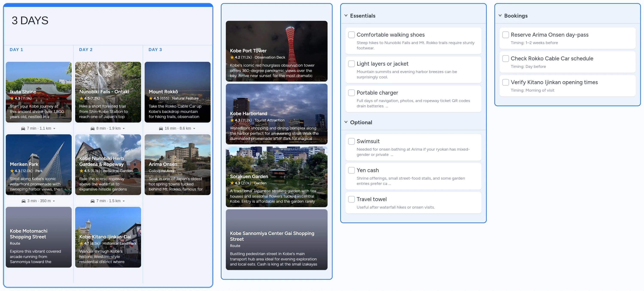Image resolution: width=644 pixels, height=291 pixels.
Task: Check Comfortable walking shoes item
Action: click(351, 35)
